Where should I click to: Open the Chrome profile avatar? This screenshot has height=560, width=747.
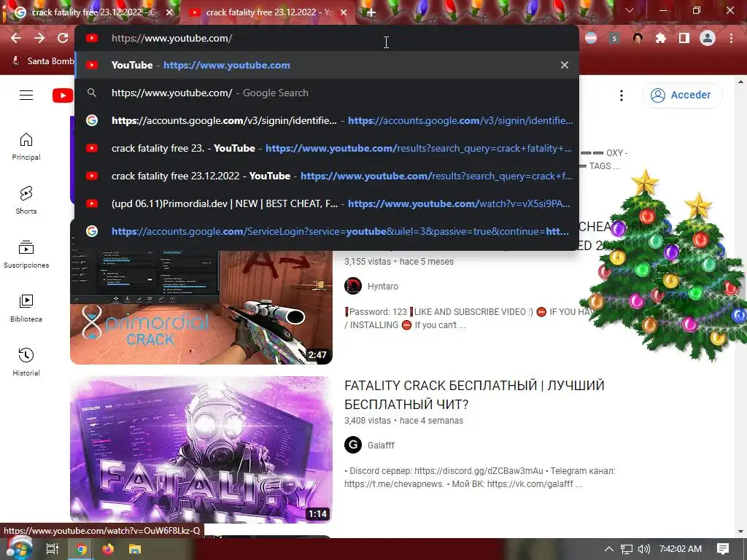coord(708,38)
